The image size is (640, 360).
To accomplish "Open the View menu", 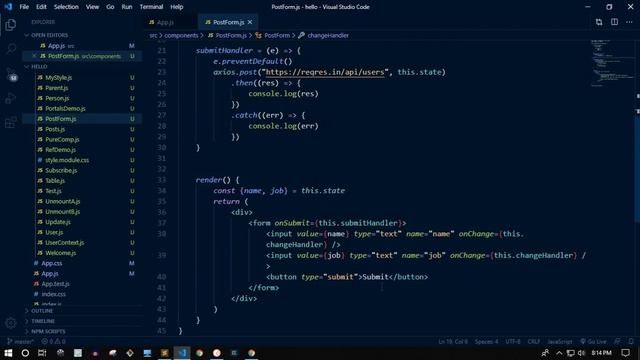I will pyautogui.click(x=92, y=7).
